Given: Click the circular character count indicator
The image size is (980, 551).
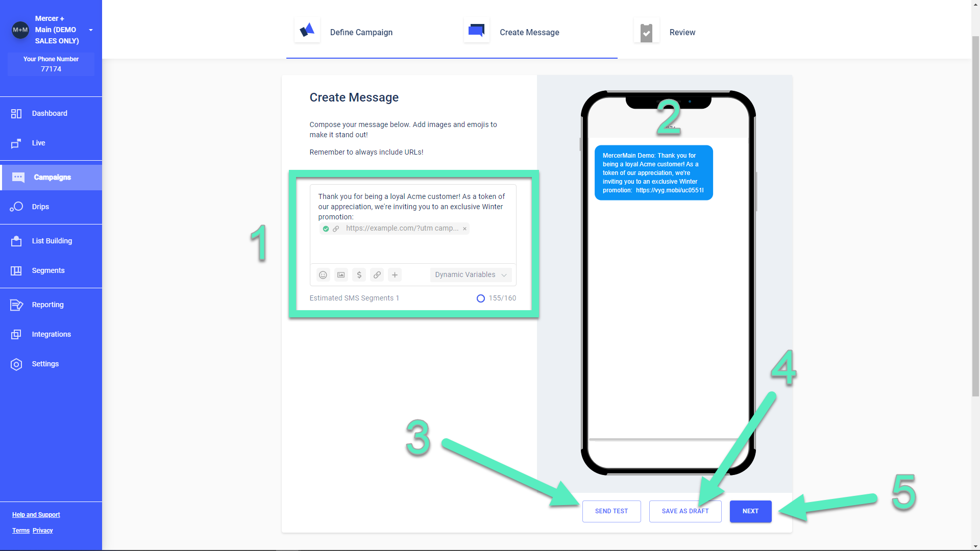Looking at the screenshot, I should click(481, 298).
